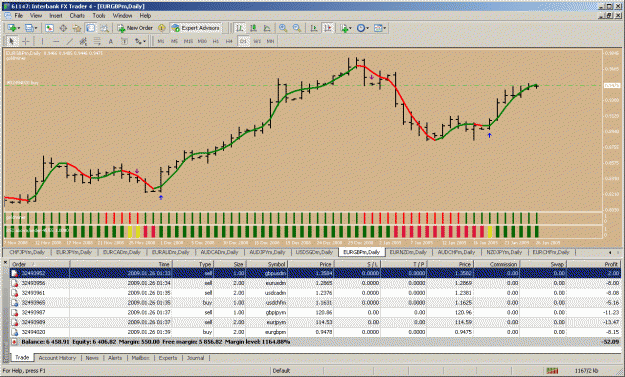Screen dimensions: 625x377
Task: Toggle the Navigator panel icon
Action: [x=77, y=28]
